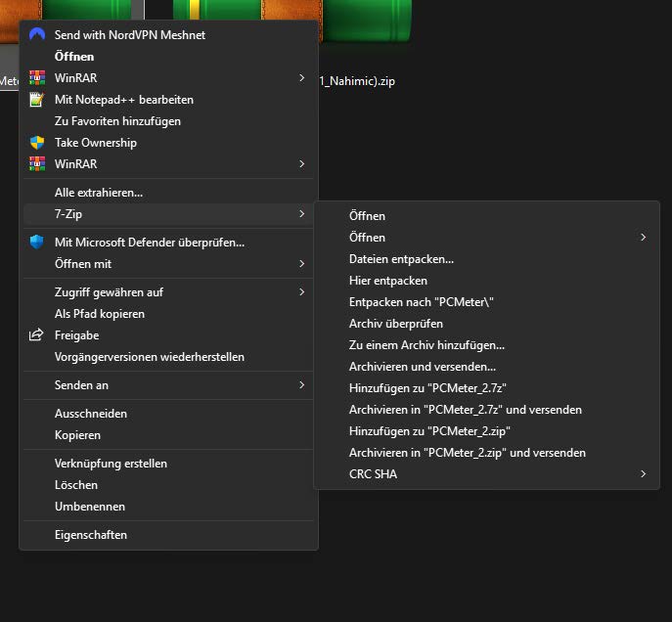Open Eigenschaften
The image size is (672, 622).
[x=169, y=534]
